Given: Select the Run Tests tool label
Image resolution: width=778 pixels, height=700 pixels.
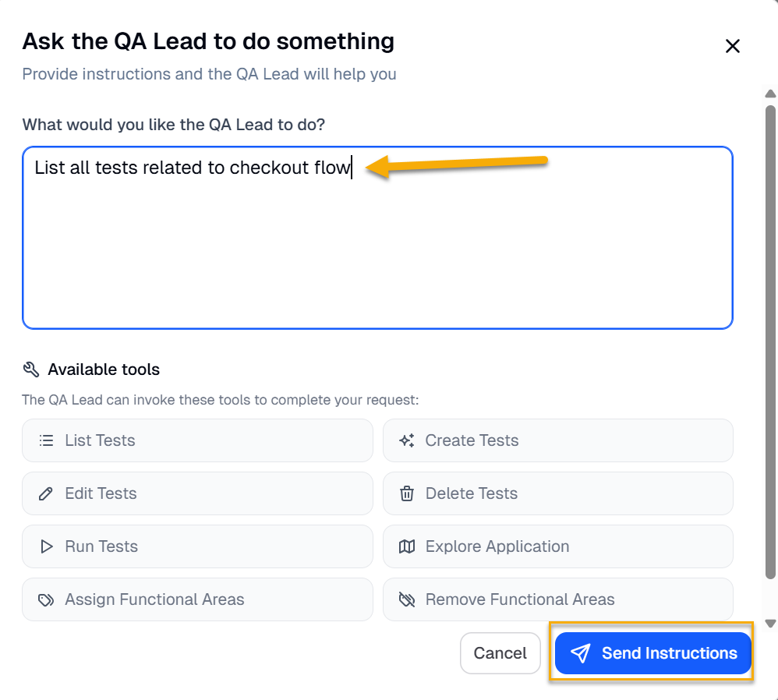Looking at the screenshot, I should pos(101,546).
